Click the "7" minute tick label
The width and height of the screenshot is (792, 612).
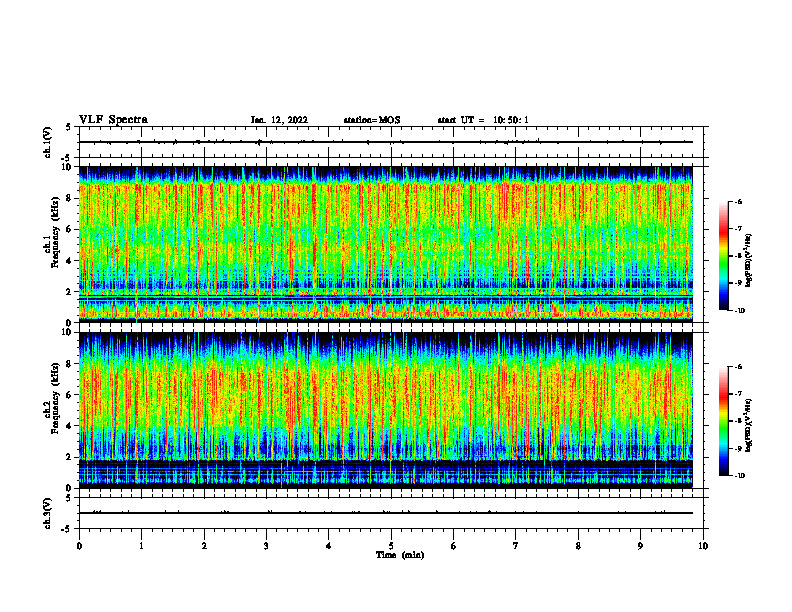tap(516, 546)
